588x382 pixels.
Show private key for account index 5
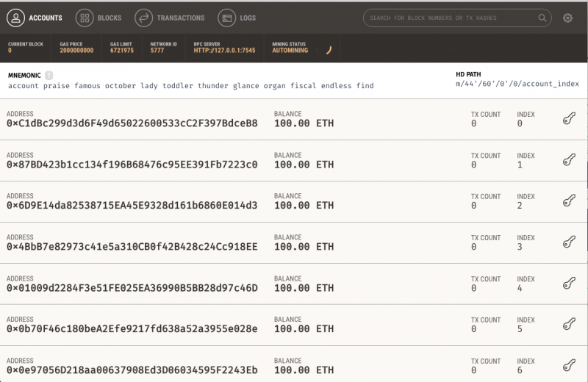pos(568,324)
